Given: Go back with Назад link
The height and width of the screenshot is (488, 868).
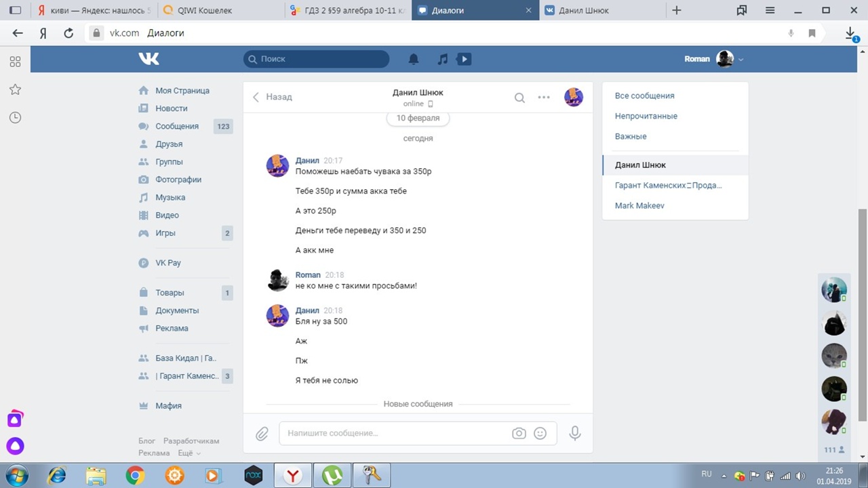Looking at the screenshot, I should [273, 97].
